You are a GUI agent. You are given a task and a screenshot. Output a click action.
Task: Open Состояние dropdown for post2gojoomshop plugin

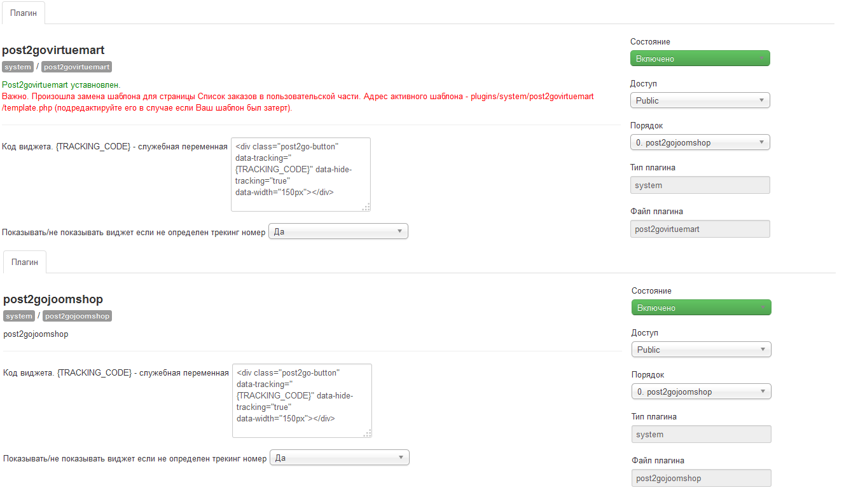tap(701, 308)
